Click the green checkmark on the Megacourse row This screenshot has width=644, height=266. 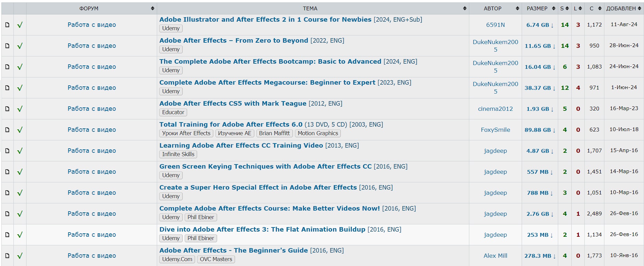coord(20,88)
